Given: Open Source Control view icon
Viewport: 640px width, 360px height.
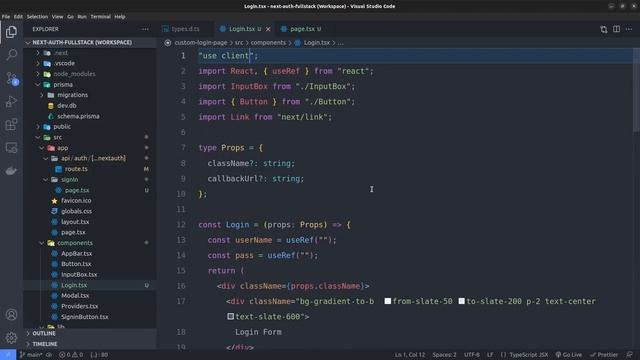Looking at the screenshot, I should (x=11, y=78).
